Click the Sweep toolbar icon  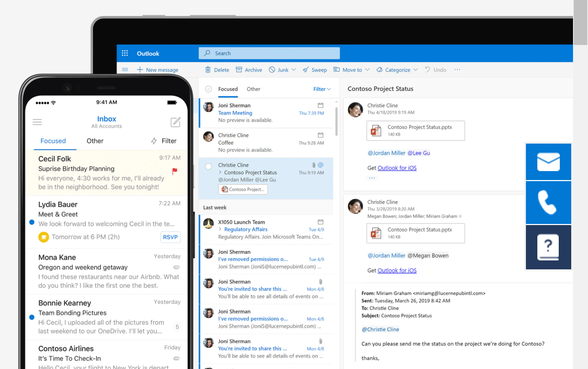click(x=306, y=70)
